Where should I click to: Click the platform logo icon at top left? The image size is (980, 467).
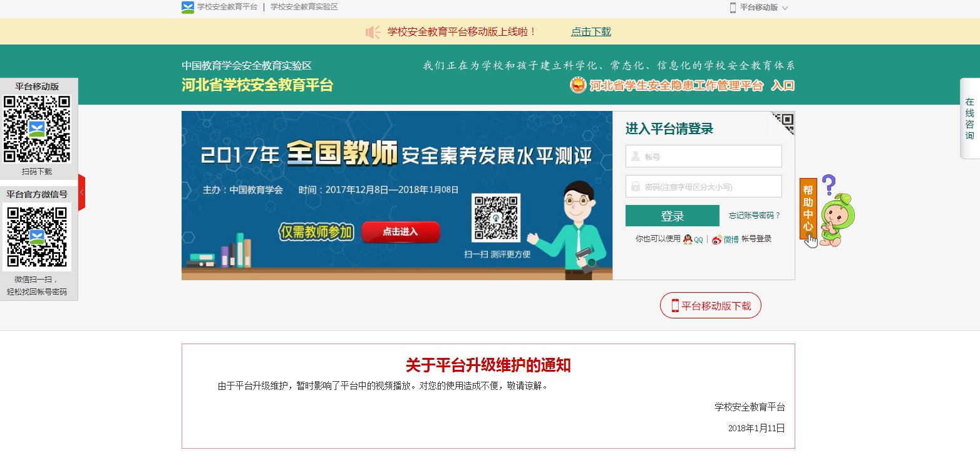[x=186, y=8]
